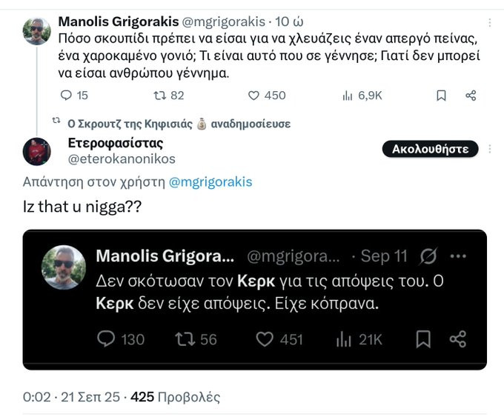
Task: Click the share icon in the dark tweet
Action: pyautogui.click(x=459, y=339)
